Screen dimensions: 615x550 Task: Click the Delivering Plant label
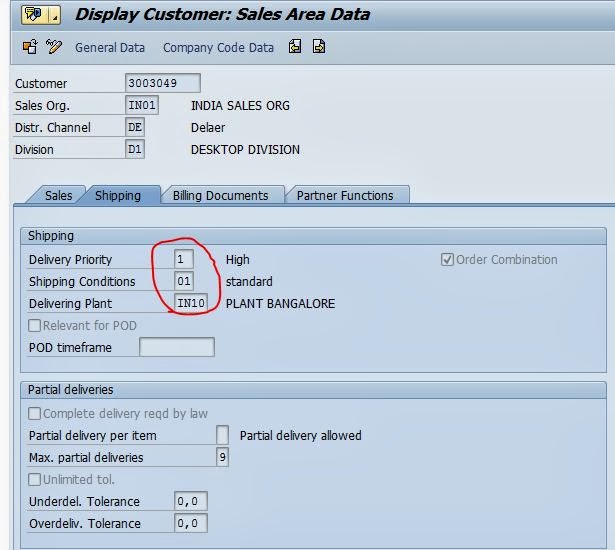(71, 303)
